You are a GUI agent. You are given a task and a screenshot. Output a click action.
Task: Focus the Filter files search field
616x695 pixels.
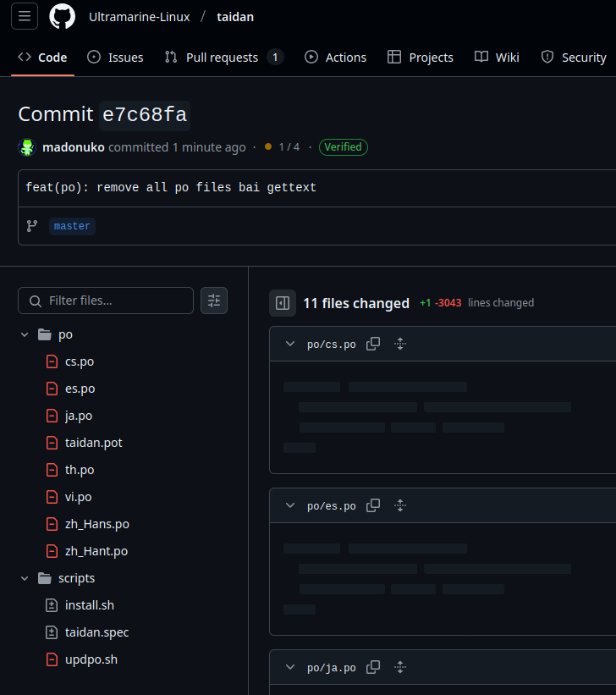coord(106,301)
